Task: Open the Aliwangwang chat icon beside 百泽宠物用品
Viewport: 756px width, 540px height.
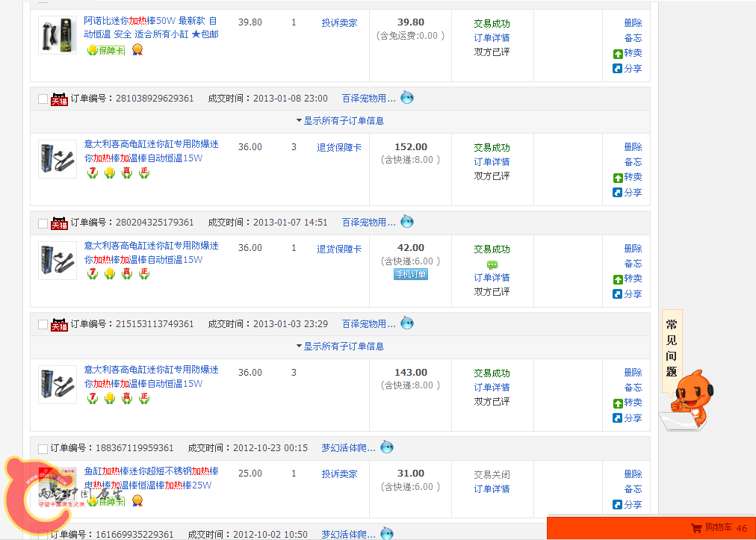Action: pyautogui.click(x=406, y=97)
